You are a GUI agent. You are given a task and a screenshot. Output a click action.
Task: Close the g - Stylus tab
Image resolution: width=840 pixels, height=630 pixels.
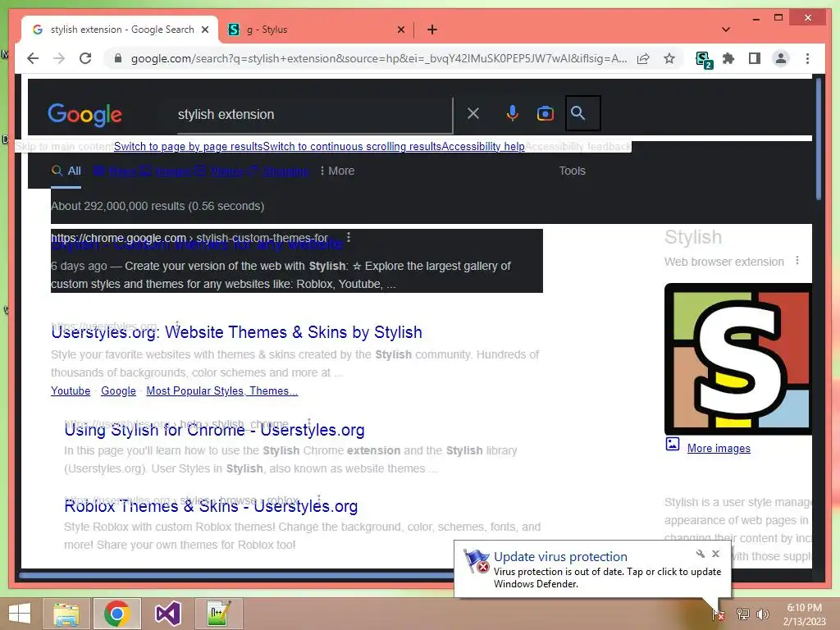[400, 30]
